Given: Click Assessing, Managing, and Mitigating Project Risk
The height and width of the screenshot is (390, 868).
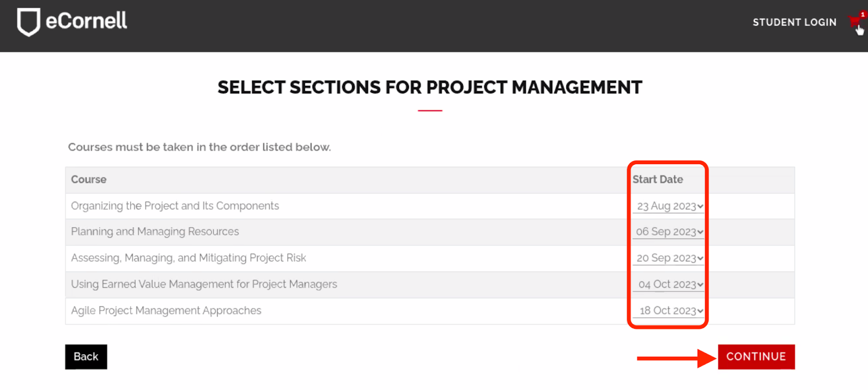Looking at the screenshot, I should coord(188,258).
